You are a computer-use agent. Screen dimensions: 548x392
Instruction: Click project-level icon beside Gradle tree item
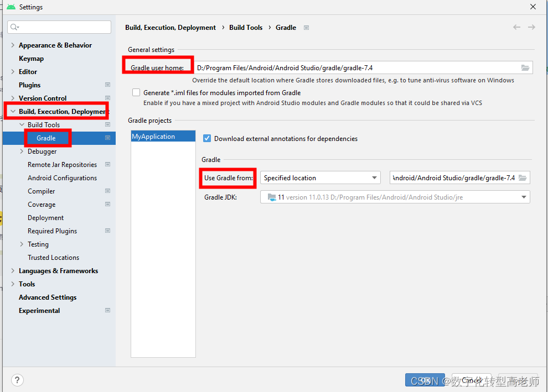pyautogui.click(x=107, y=138)
